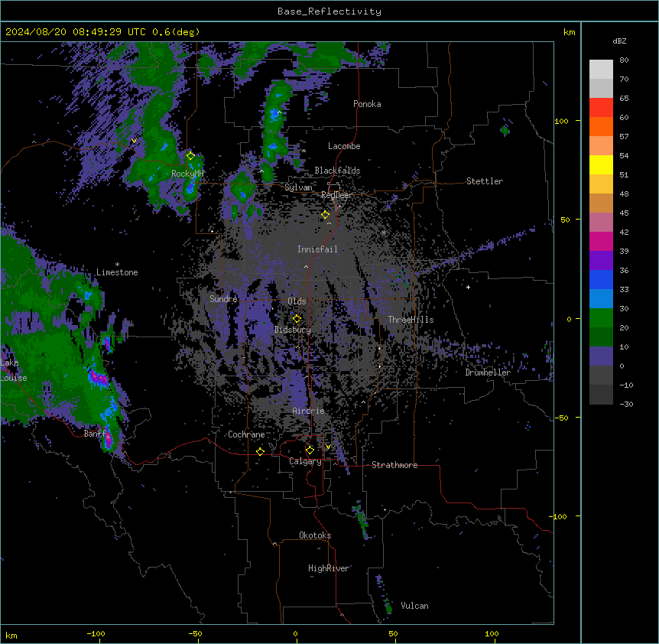Select the yellow station marker below Cochrane
The height and width of the screenshot is (644, 659).
coord(260,451)
